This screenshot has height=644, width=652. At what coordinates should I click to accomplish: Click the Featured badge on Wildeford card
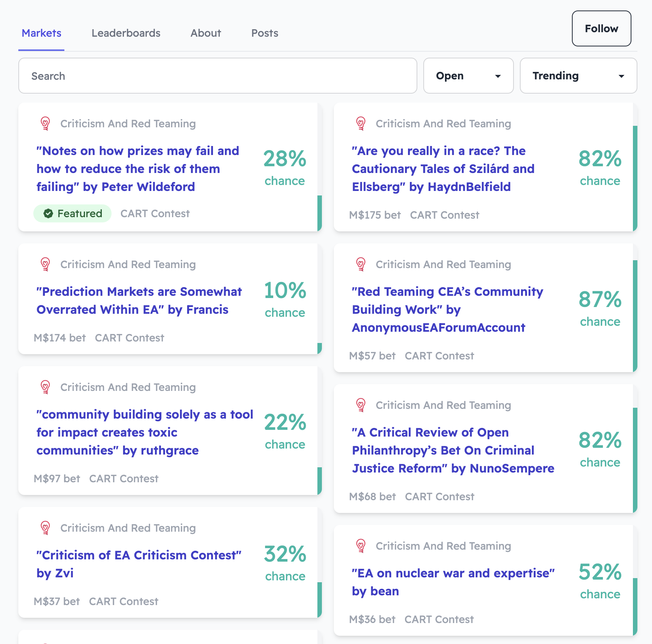point(72,213)
